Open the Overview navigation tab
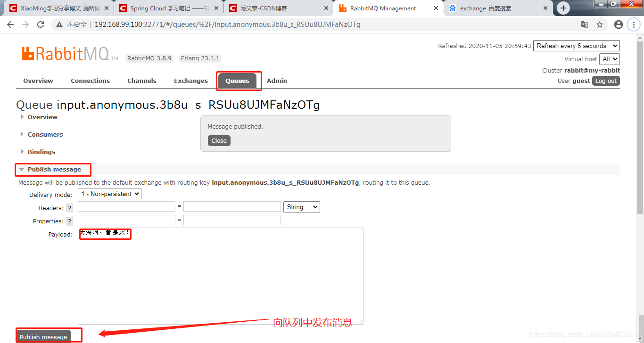 [x=38, y=81]
